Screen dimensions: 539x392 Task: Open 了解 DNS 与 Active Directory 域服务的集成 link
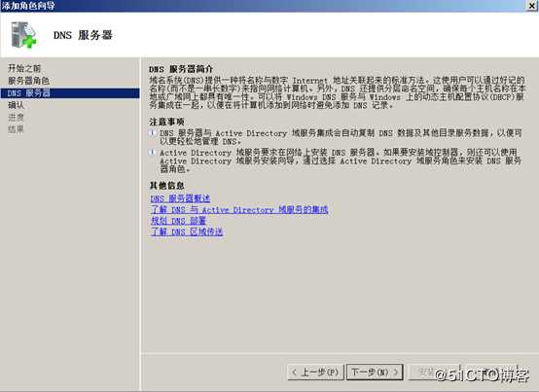[x=239, y=209]
